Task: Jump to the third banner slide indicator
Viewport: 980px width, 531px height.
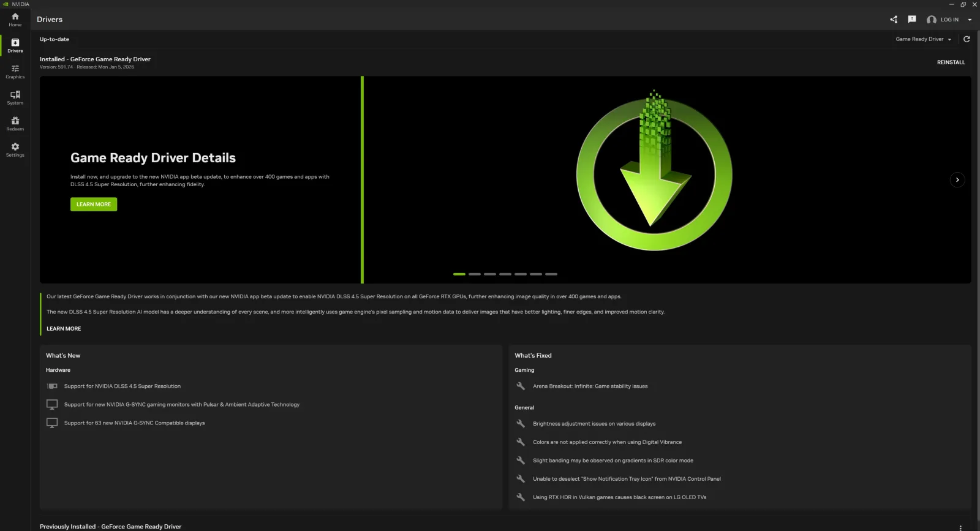Action: coord(490,274)
